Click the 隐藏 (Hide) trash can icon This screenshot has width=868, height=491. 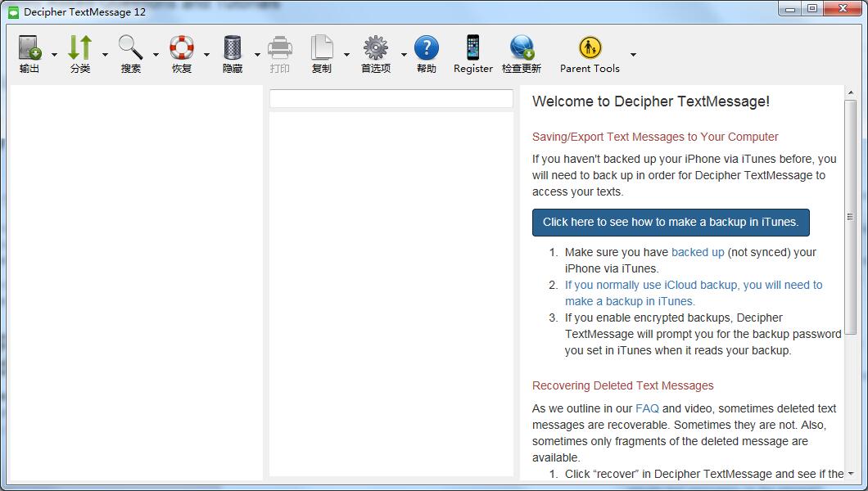(x=233, y=49)
